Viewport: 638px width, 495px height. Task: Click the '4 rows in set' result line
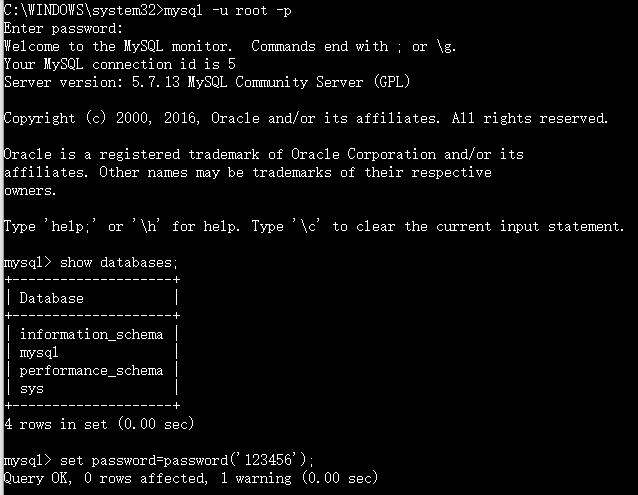pyautogui.click(x=98, y=425)
